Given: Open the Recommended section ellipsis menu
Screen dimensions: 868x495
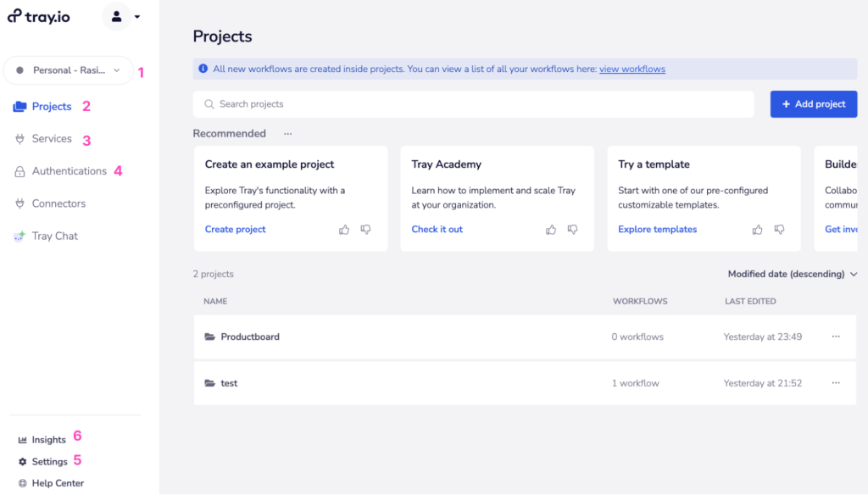Looking at the screenshot, I should (x=288, y=133).
